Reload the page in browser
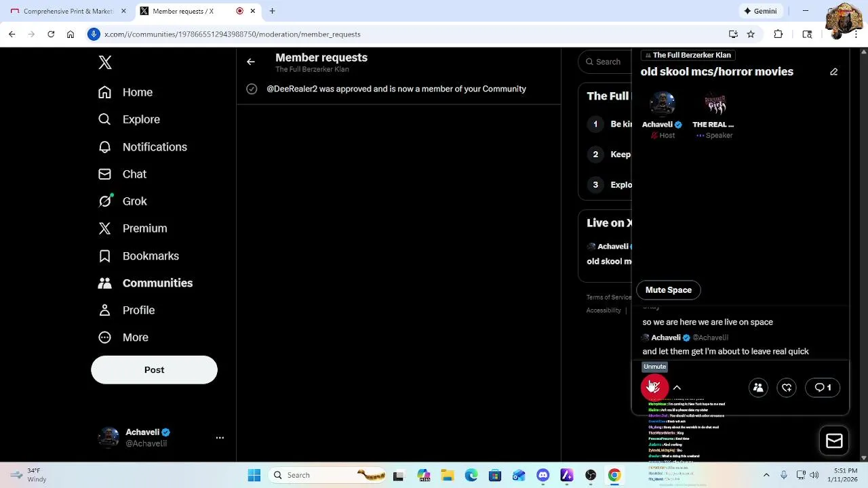 click(x=51, y=34)
